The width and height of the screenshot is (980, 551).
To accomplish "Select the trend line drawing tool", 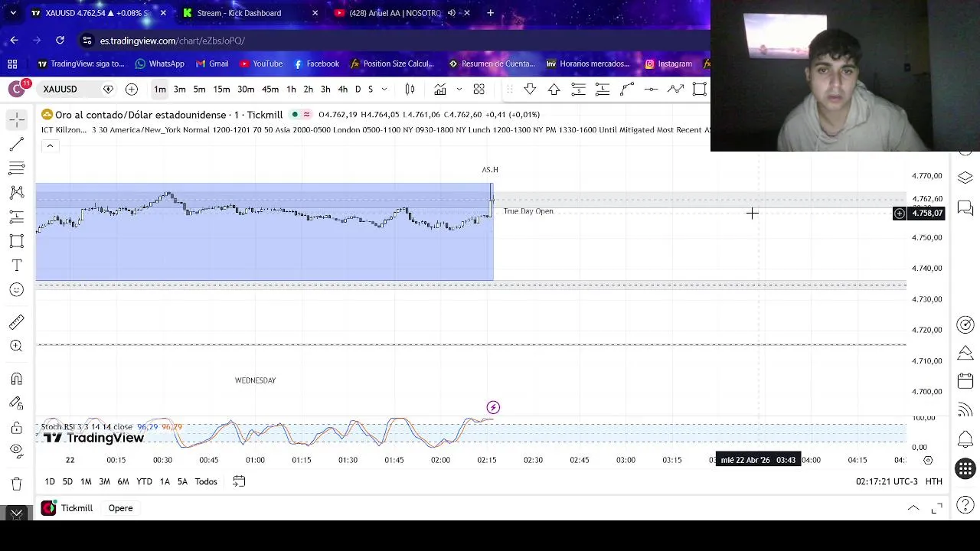I will click(17, 144).
